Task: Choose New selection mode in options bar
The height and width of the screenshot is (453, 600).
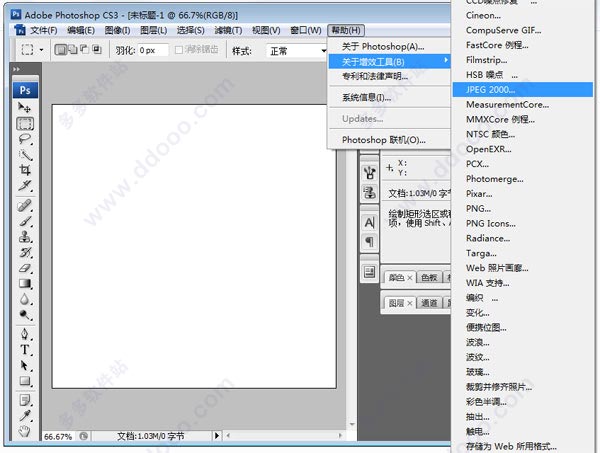Action: point(60,49)
